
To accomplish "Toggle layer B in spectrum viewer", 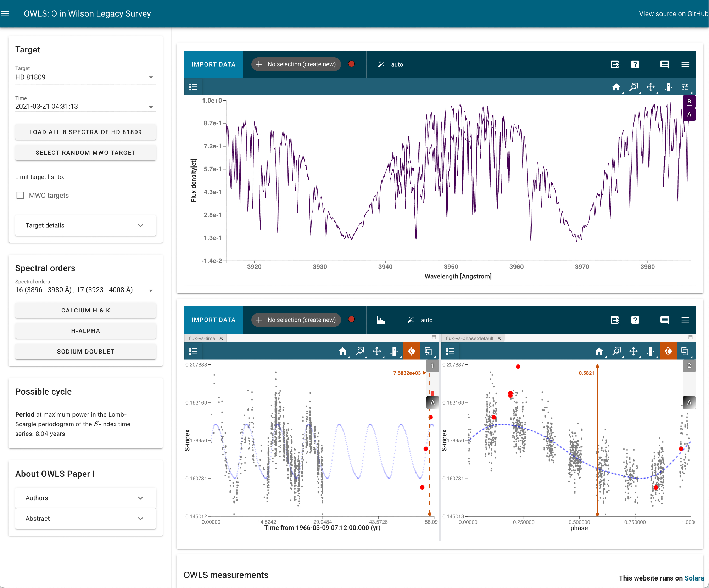I will [689, 102].
